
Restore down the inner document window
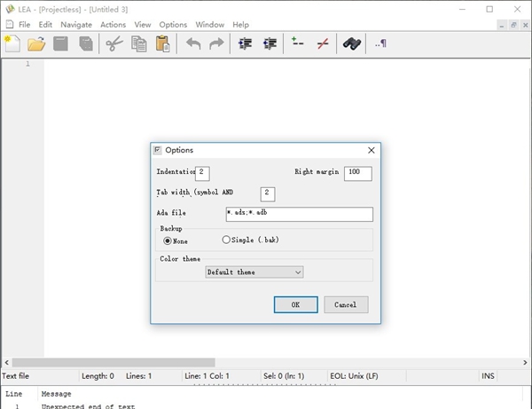tap(513, 25)
